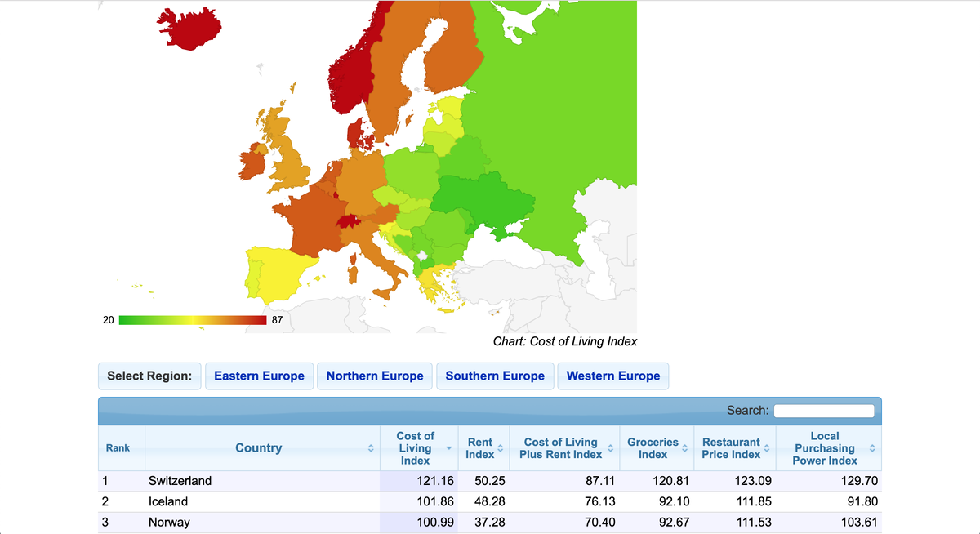The width and height of the screenshot is (980, 534).
Task: Click Iceland on the map
Action: [189, 29]
